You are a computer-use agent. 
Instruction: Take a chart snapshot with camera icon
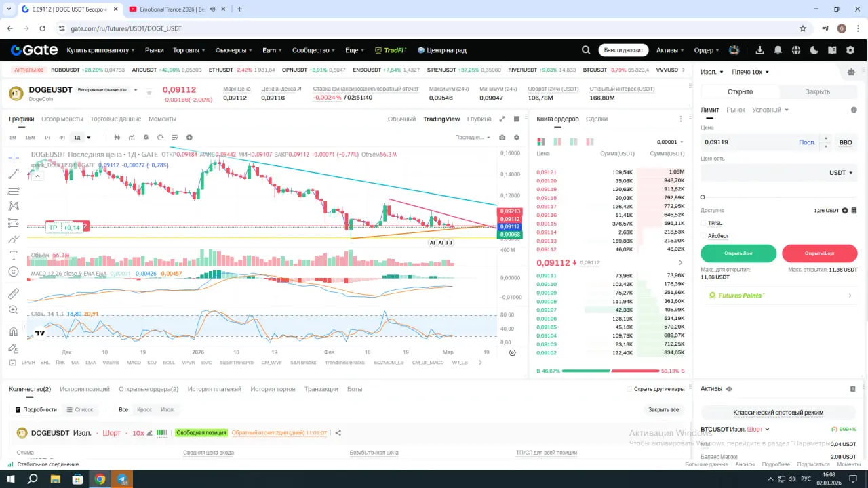(x=502, y=138)
